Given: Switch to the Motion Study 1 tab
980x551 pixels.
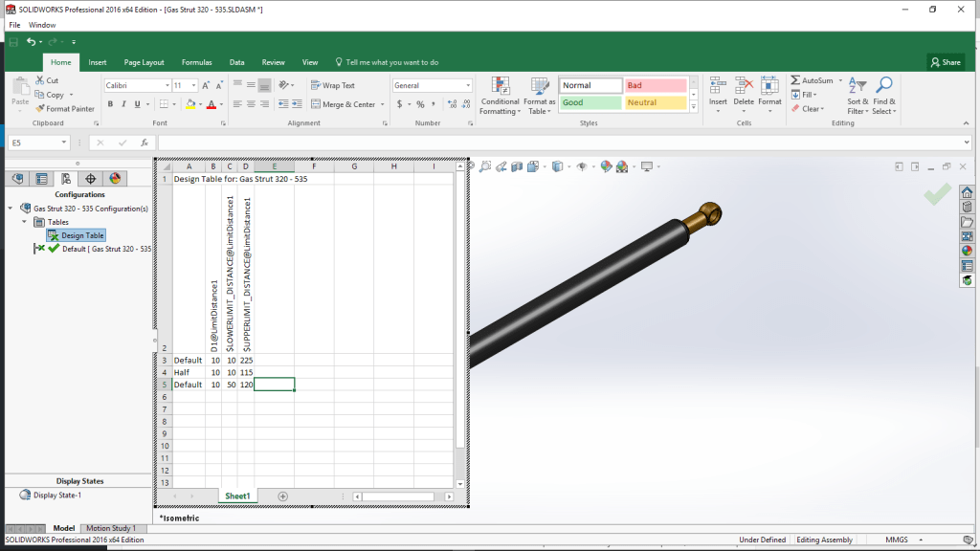Looking at the screenshot, I should [x=111, y=528].
